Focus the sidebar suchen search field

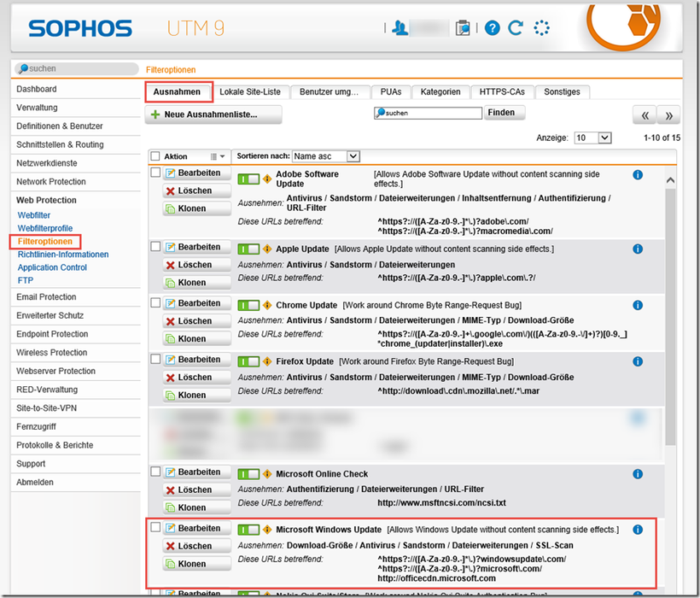coord(77,69)
